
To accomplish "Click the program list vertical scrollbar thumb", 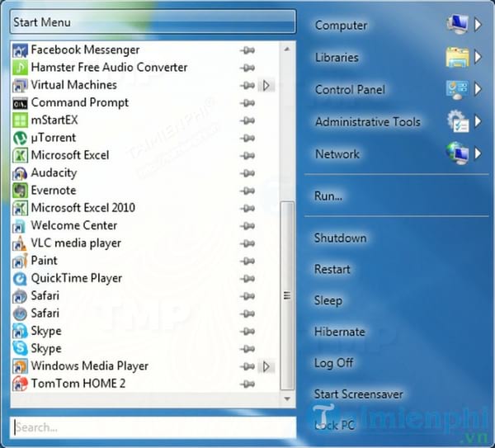I will (x=287, y=295).
